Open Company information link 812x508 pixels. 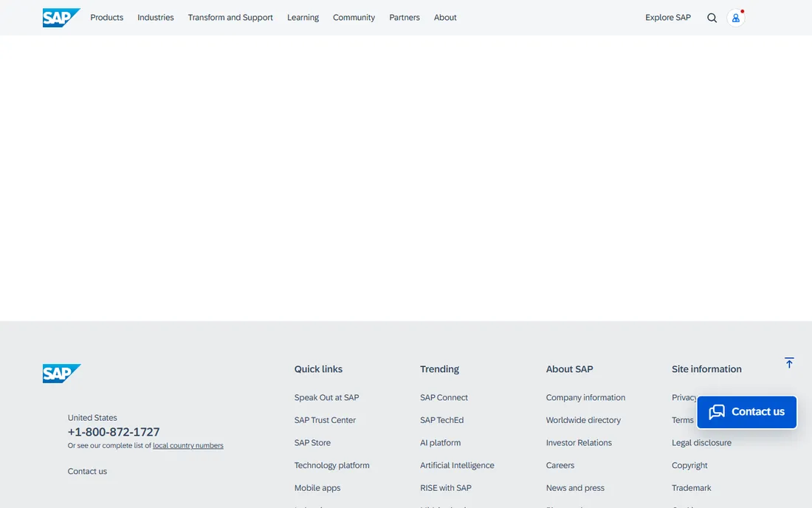585,398
